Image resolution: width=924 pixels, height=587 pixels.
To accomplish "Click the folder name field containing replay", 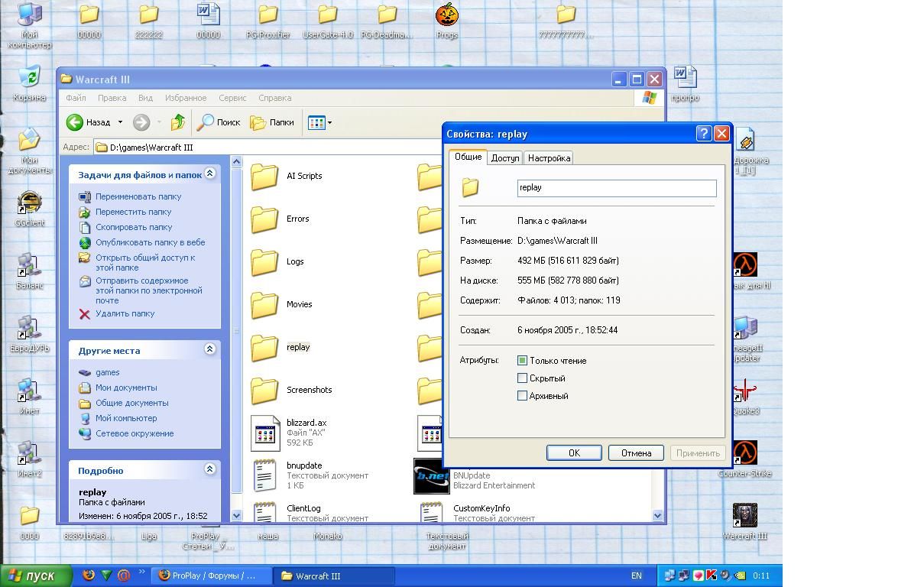I will pos(617,188).
